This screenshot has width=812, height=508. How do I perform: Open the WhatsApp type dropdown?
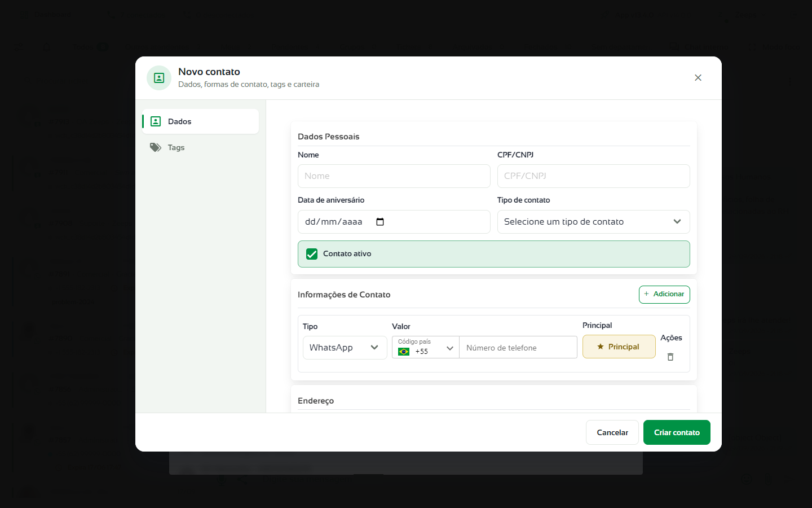[x=345, y=348]
